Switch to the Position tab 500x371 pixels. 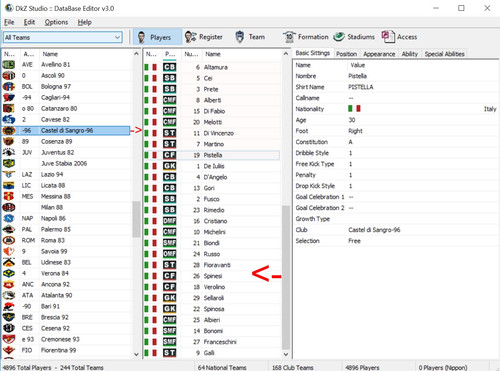tap(346, 54)
